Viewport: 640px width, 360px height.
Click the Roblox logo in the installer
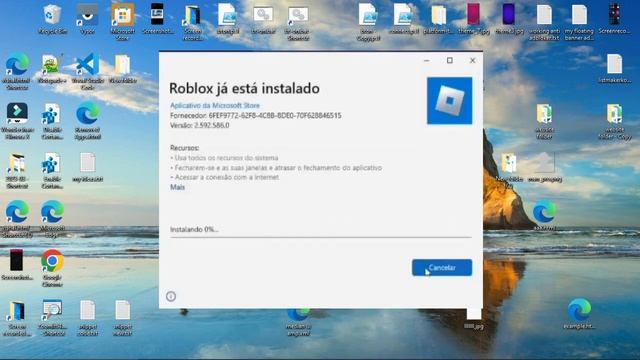click(x=449, y=100)
